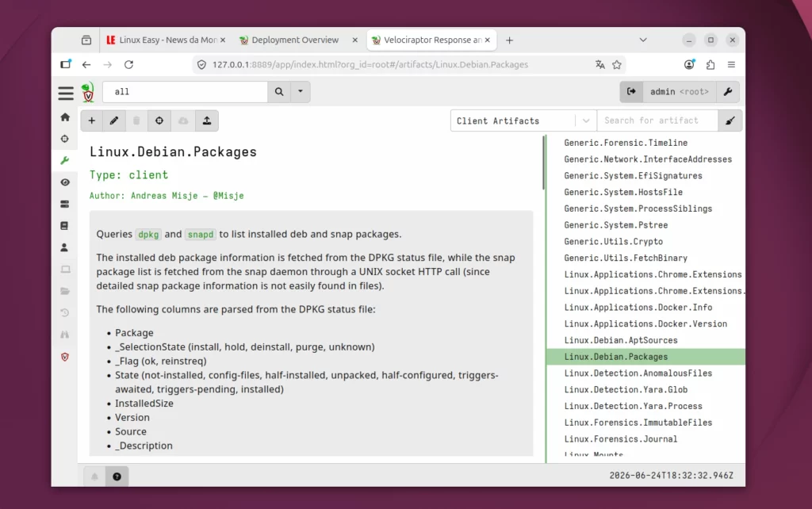Select Linux.Debian.AptSources artifact

click(620, 340)
